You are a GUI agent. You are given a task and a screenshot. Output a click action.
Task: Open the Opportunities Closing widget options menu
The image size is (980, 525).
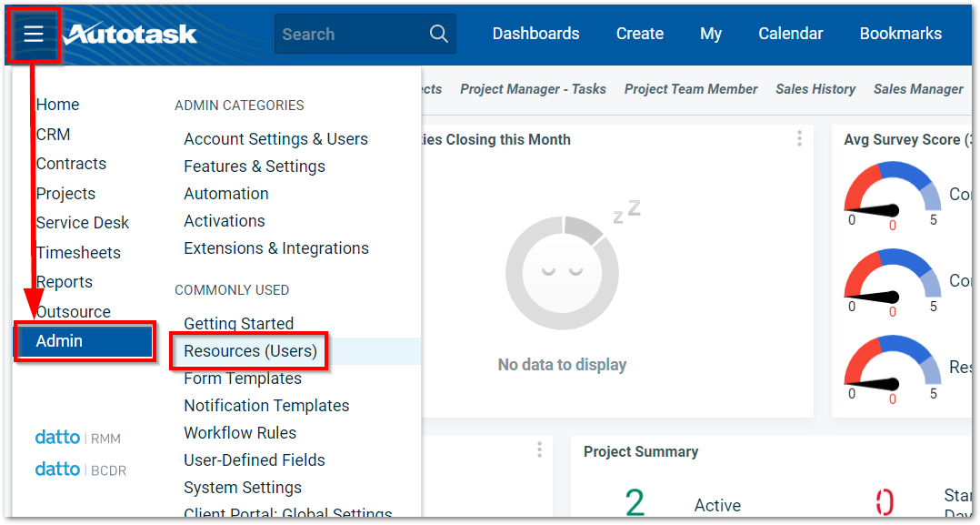(799, 138)
